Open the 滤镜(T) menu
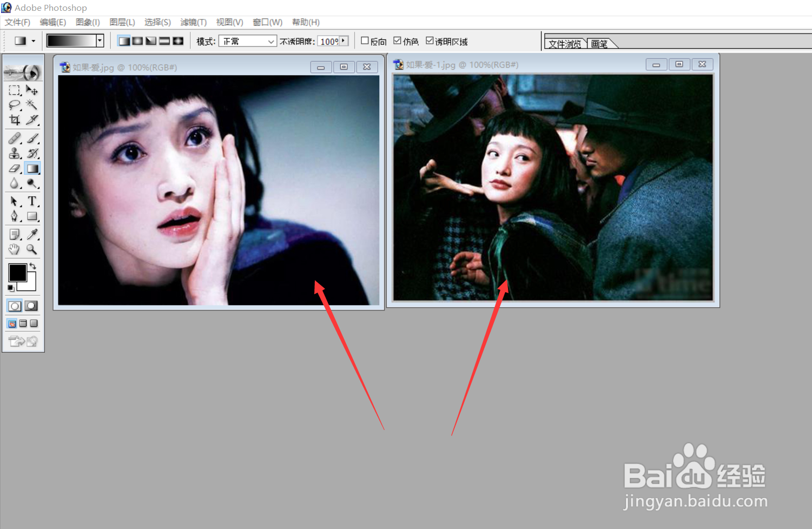The height and width of the screenshot is (529, 812). pos(193,22)
